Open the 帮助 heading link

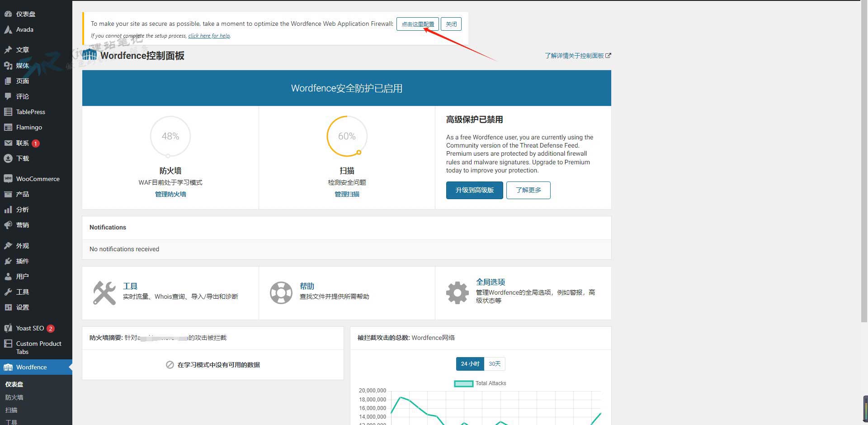click(x=307, y=286)
